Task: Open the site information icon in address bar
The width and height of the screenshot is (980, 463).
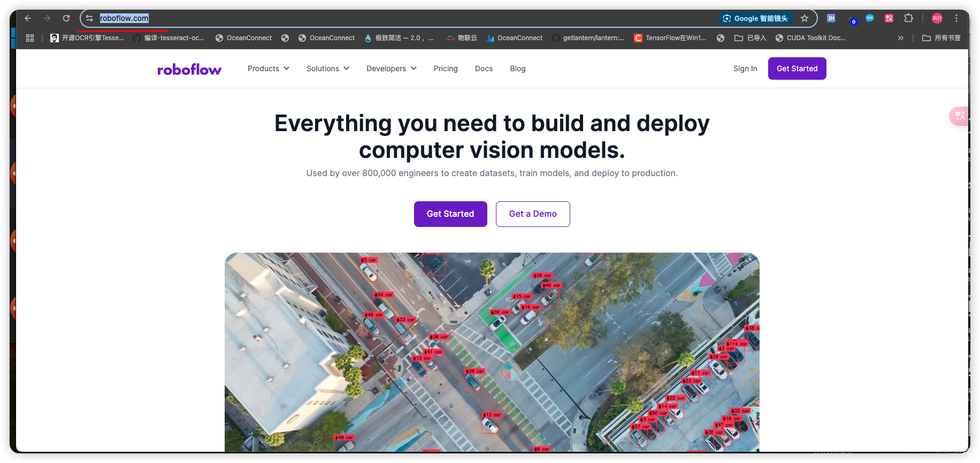Action: (89, 18)
